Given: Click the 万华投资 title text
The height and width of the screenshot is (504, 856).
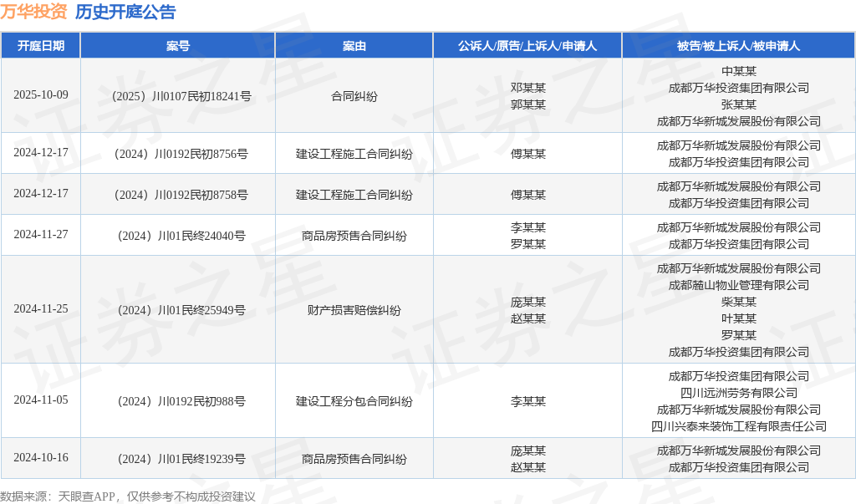Looking at the screenshot, I should pos(33,12).
